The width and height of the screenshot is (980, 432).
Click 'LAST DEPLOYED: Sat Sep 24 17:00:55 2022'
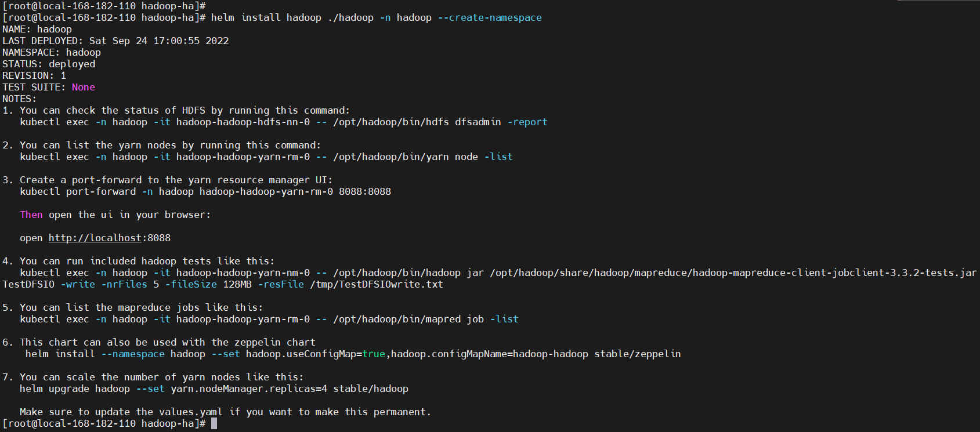click(x=115, y=41)
